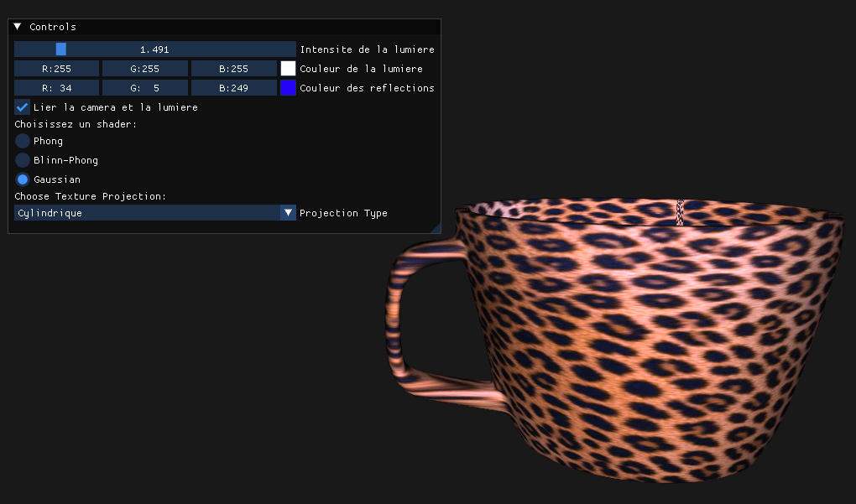
Task: Click the B:249 reflection color field
Action: 233,88
